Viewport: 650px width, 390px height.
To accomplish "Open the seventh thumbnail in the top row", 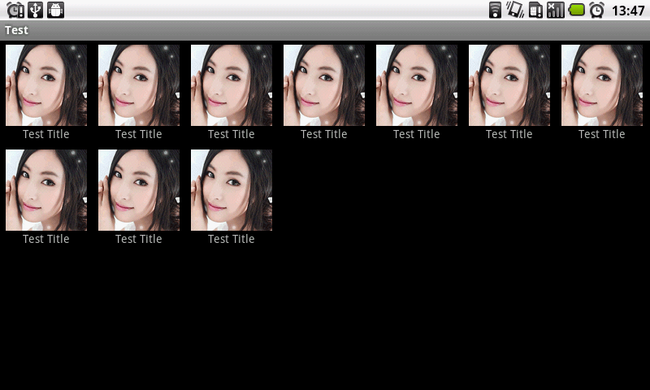I will point(602,85).
